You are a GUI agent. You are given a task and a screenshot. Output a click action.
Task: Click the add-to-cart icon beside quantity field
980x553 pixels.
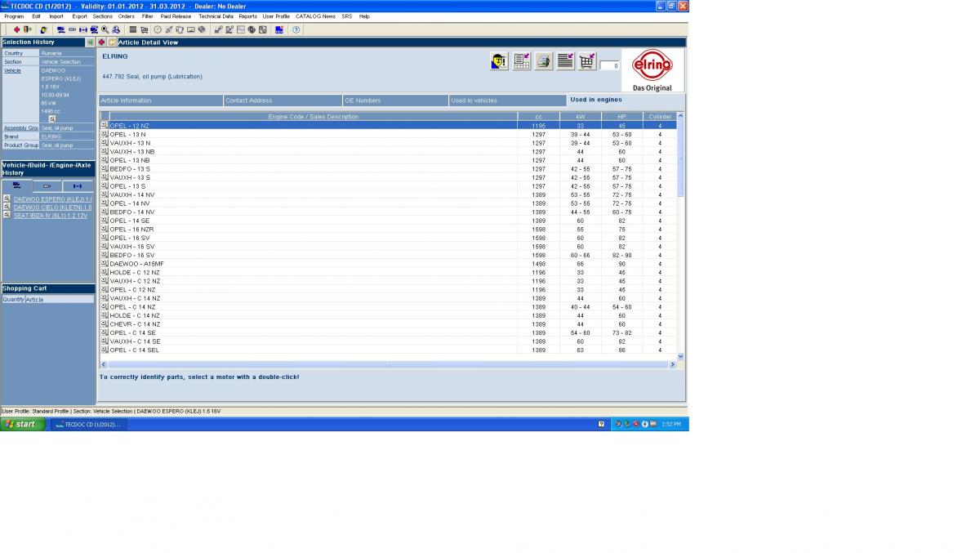(587, 61)
